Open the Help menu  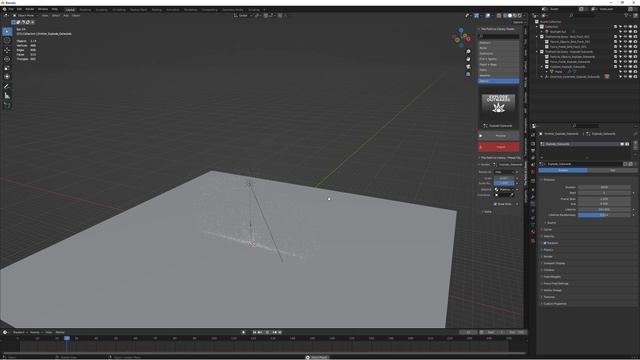point(54,9)
